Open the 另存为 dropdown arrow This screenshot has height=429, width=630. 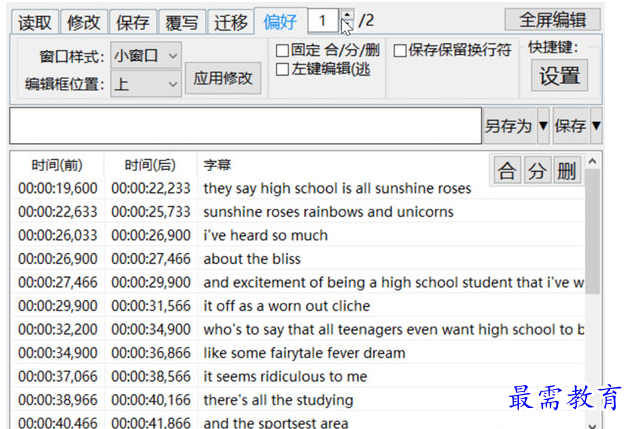coord(544,127)
